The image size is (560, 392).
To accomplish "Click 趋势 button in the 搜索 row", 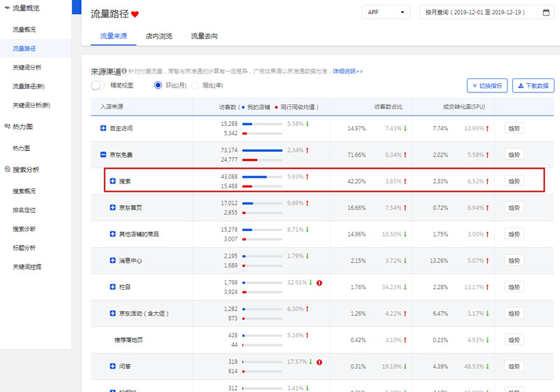I will pos(514,181).
